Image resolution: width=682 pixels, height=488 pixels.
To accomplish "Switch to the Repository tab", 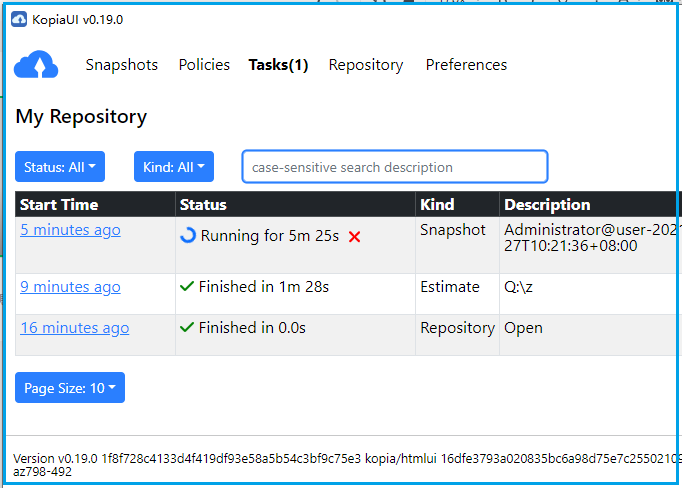I will coord(366,65).
